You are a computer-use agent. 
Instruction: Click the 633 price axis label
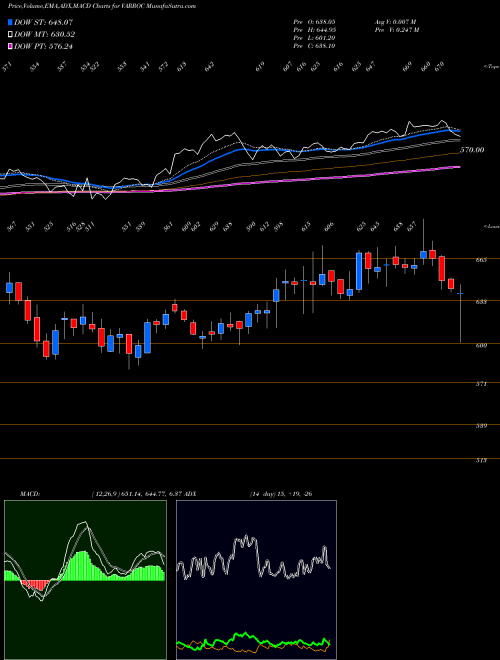pyautogui.click(x=481, y=302)
